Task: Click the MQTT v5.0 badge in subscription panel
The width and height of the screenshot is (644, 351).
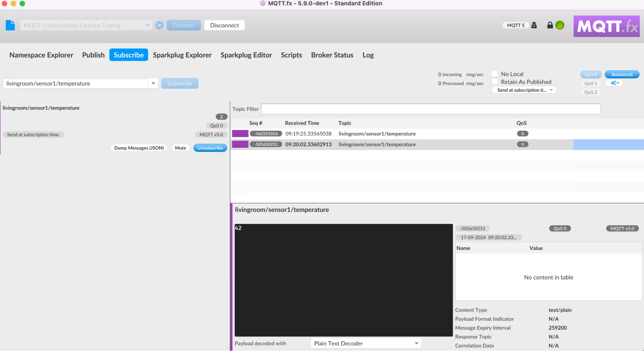Action: click(211, 135)
